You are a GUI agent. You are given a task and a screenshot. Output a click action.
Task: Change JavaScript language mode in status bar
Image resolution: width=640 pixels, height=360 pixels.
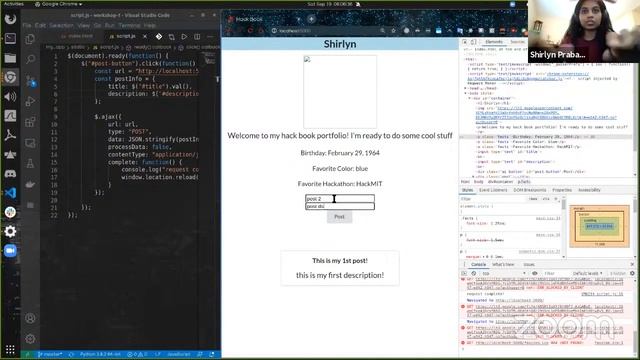click(x=178, y=354)
